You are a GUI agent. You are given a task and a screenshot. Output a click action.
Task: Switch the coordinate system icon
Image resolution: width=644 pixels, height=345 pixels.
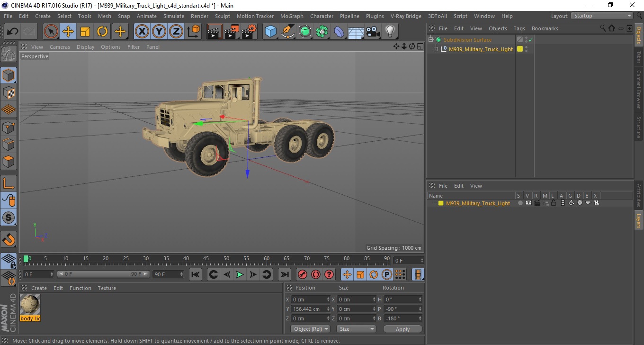tap(194, 32)
